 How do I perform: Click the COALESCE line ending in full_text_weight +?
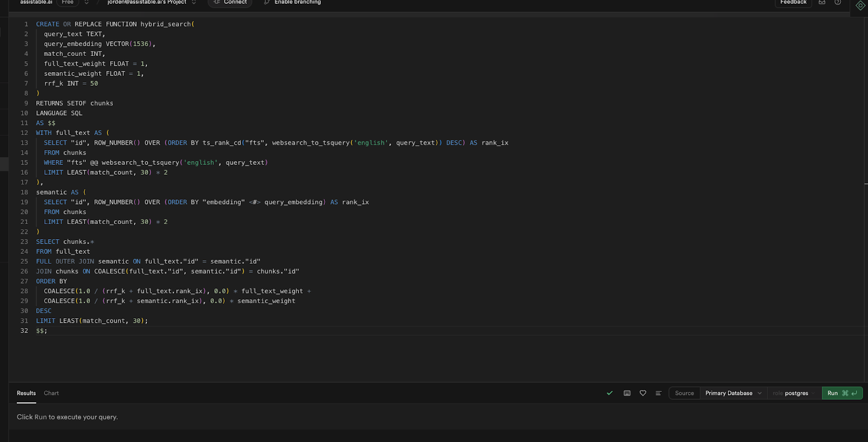pyautogui.click(x=177, y=291)
